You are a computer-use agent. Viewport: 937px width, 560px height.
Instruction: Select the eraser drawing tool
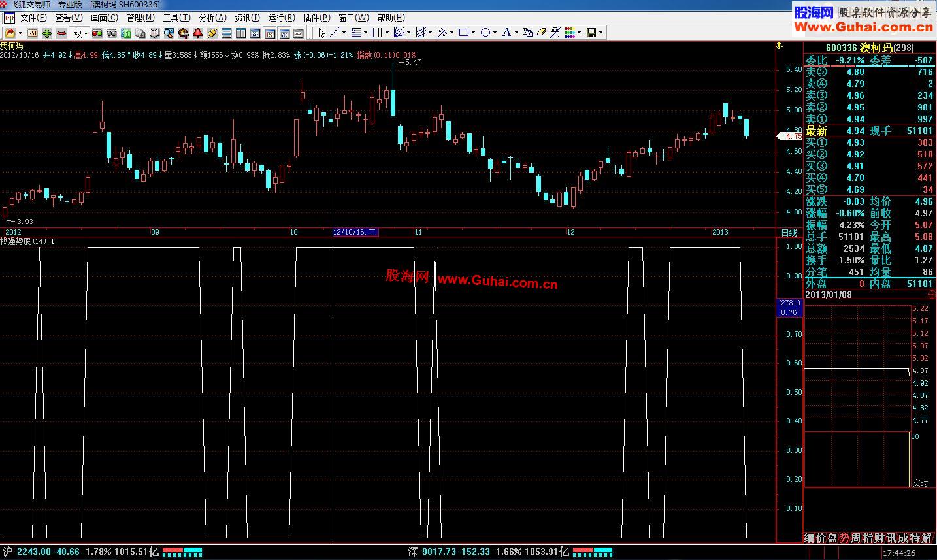click(542, 33)
